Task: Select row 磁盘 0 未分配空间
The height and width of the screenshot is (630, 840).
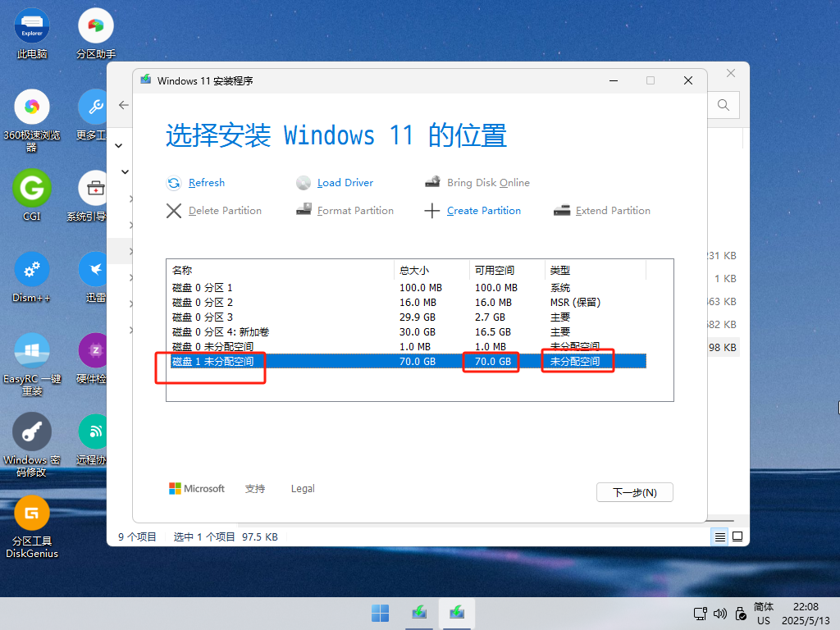Action: [x=409, y=347]
